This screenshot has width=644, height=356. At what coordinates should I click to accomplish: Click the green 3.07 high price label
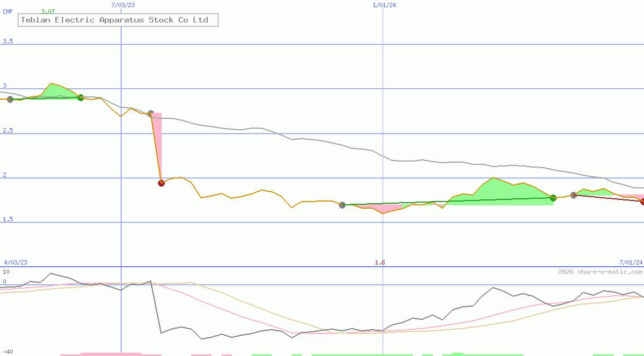tap(48, 12)
